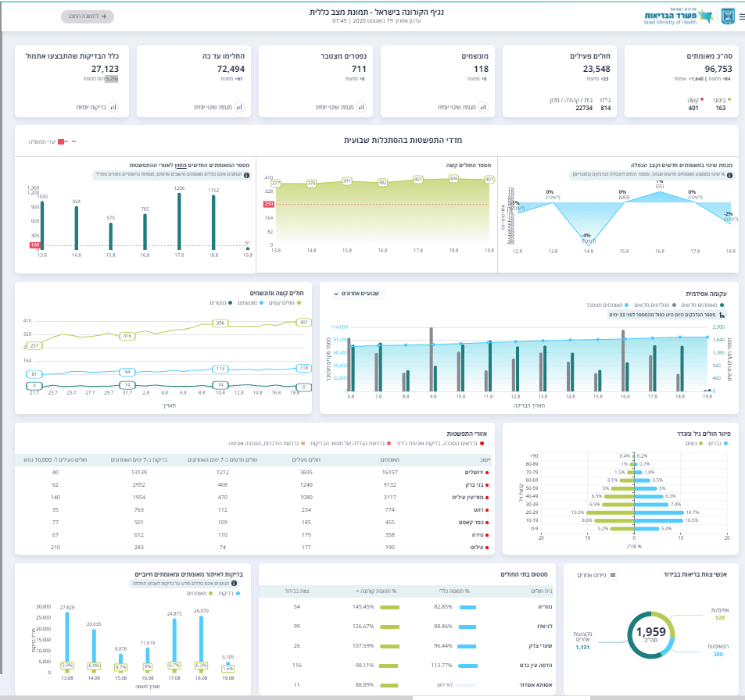Click the 1206 bar on 17.8

tap(179, 221)
